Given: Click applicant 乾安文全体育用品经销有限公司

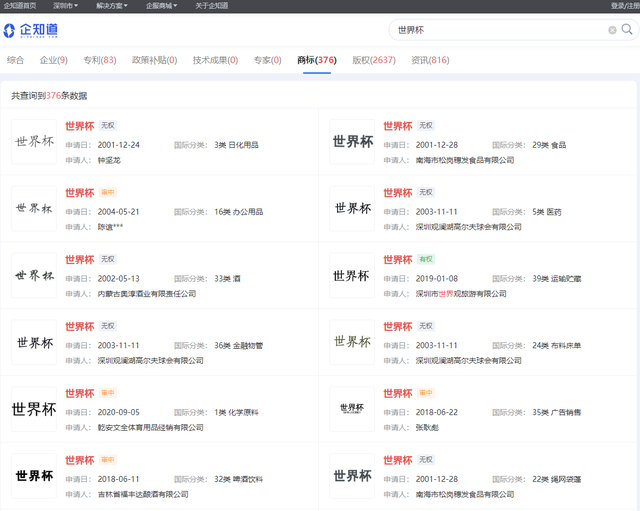Looking at the screenshot, I should point(150,427).
